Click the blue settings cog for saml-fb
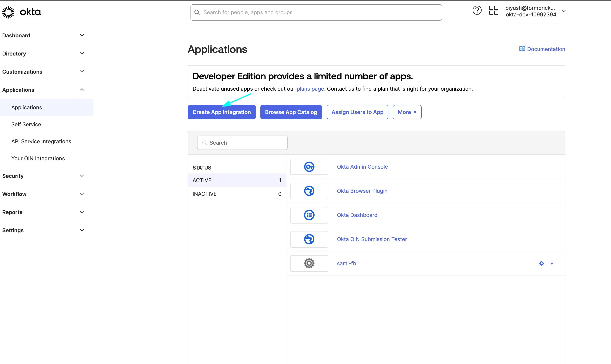This screenshot has width=611, height=364. [x=541, y=263]
